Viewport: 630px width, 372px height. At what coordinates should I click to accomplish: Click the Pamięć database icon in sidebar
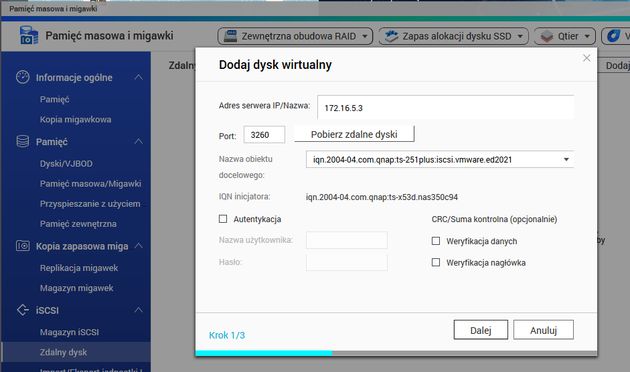coord(22,141)
